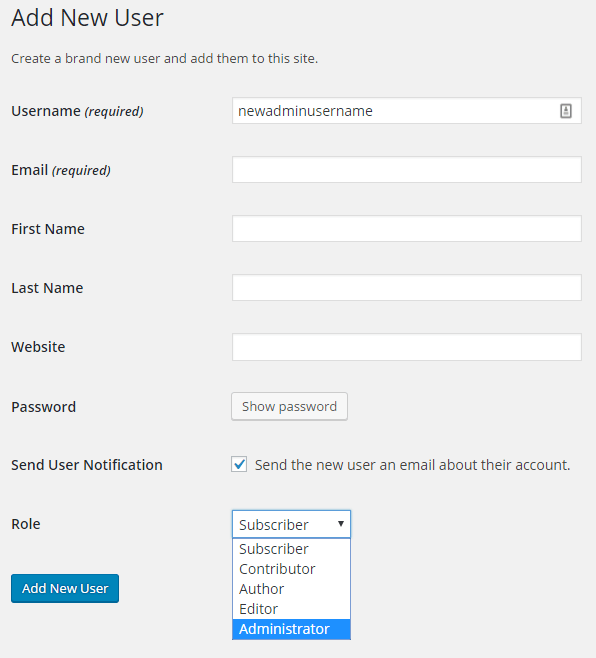596x658 pixels.
Task: Click the Last Name input field
Action: 407,287
